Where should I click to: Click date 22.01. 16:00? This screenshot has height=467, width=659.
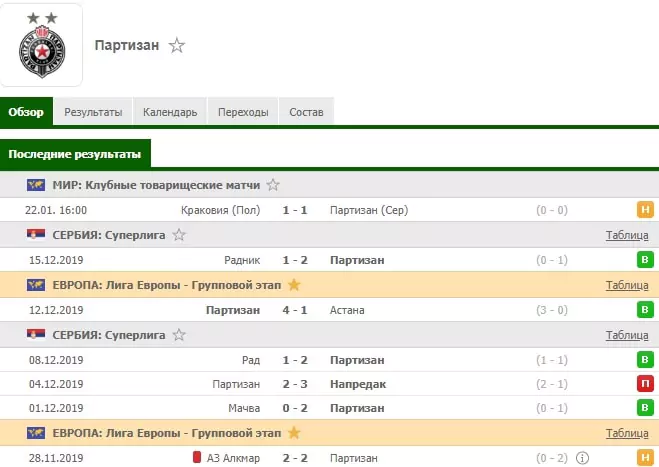(56, 210)
